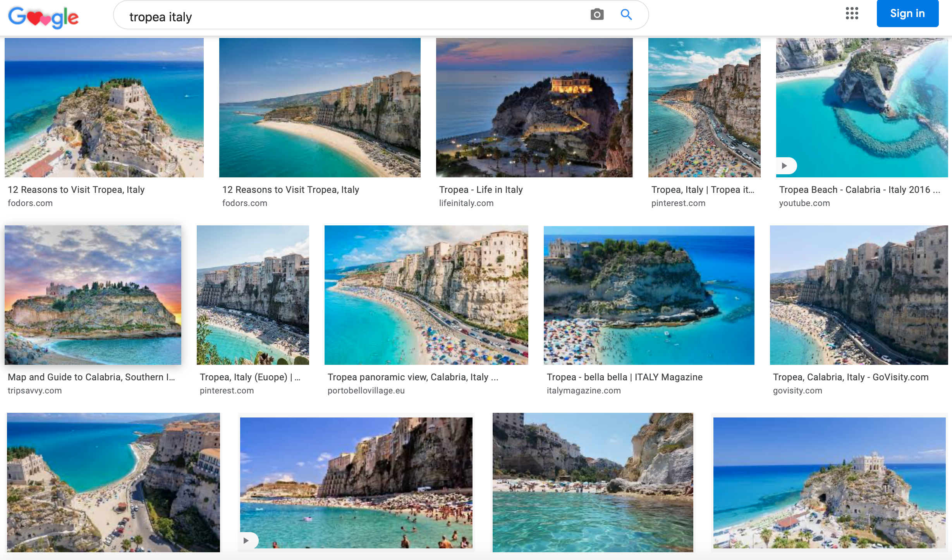Click the Sign in button
The width and height of the screenshot is (952, 560).
(x=907, y=14)
